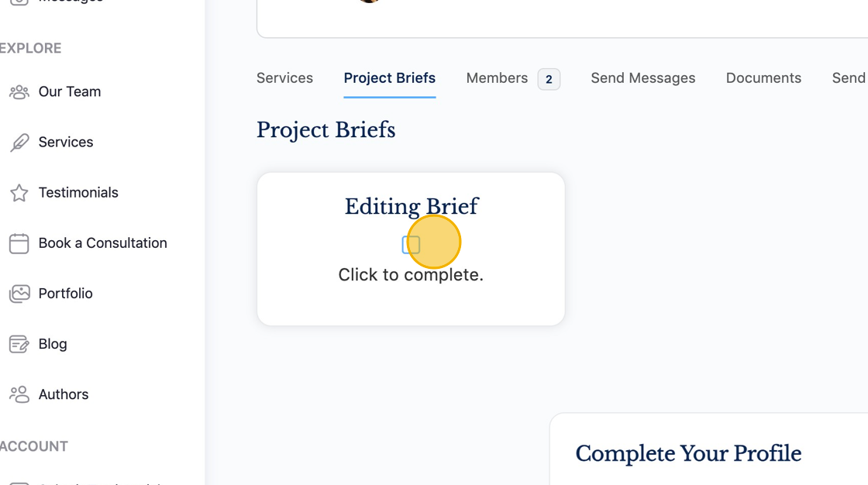Open Our Team in the sidebar
This screenshot has height=485, width=868.
(x=70, y=91)
